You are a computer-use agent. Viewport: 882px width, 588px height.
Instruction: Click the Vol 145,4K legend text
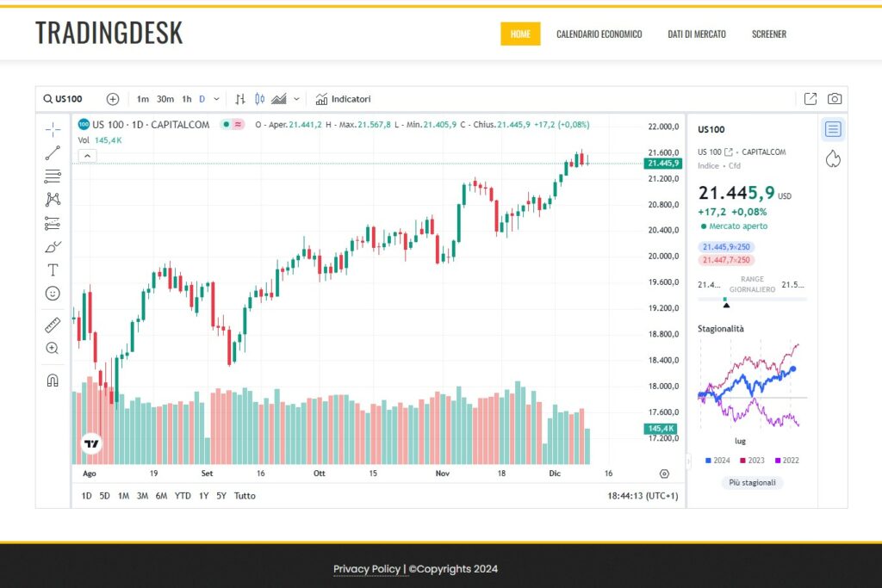coord(100,140)
